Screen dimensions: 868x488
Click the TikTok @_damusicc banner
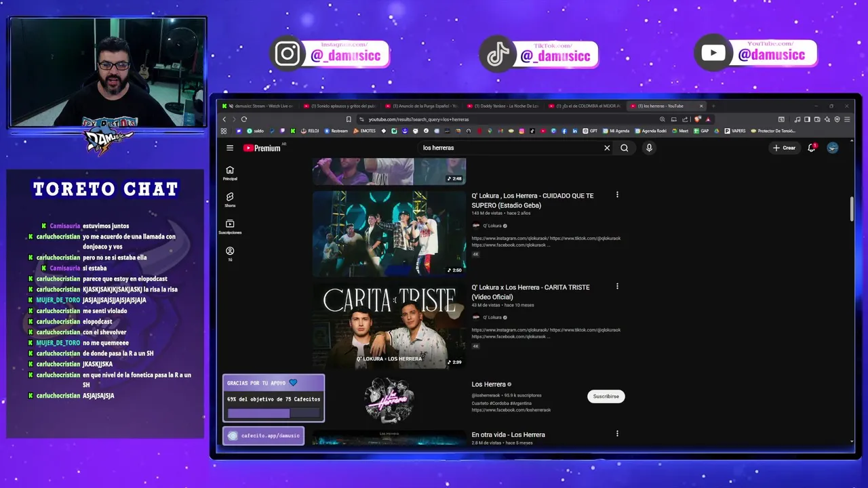(x=539, y=54)
